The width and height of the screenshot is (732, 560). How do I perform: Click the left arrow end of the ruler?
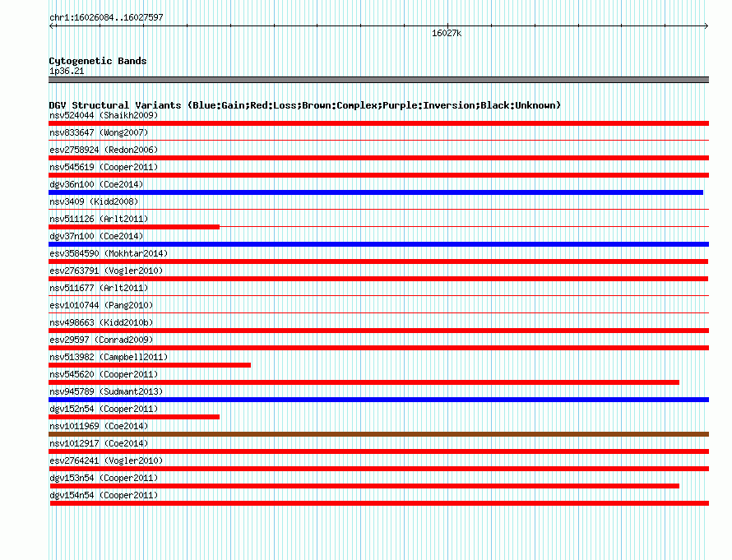[52, 26]
